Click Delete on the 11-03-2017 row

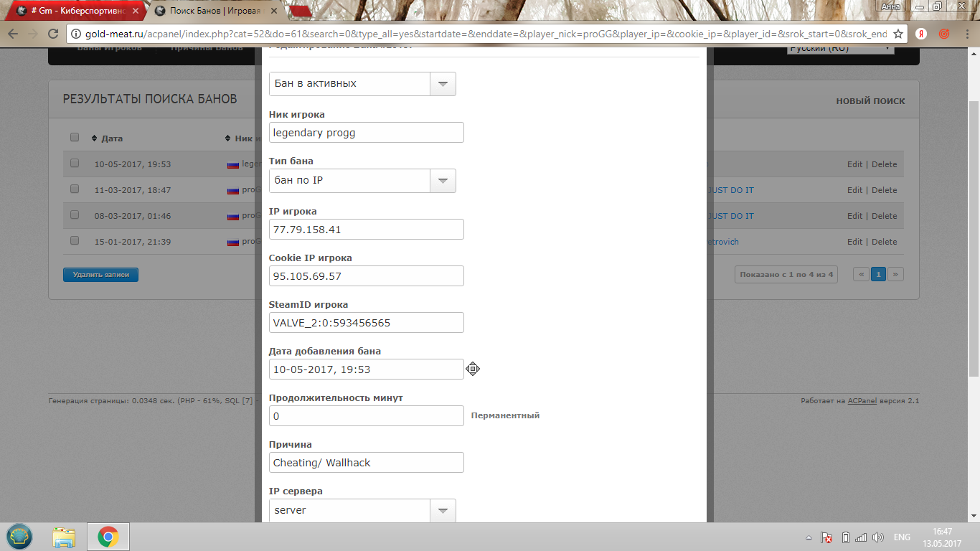884,190
